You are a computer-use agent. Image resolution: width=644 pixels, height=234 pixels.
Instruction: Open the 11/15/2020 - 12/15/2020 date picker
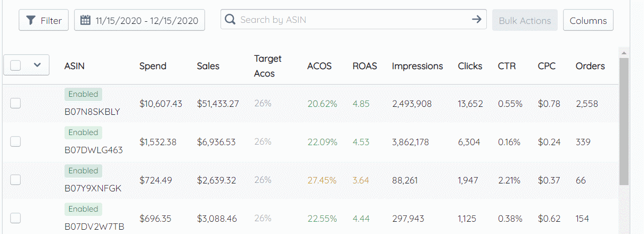point(140,20)
